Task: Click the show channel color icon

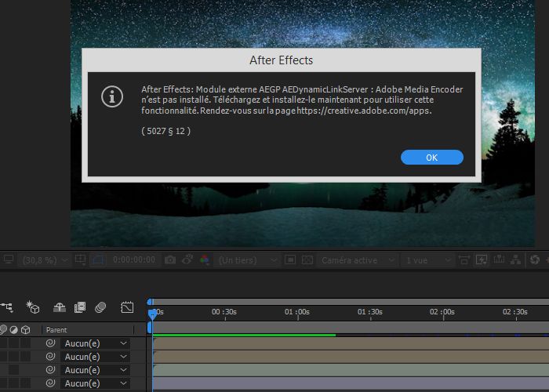Action: pos(204,260)
